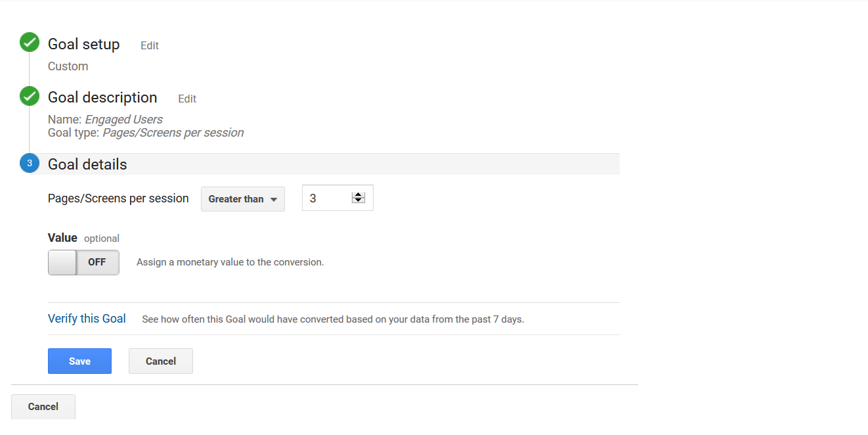Click the green checkmark beside Goal description
Screen dimensions: 868x435
29,96
